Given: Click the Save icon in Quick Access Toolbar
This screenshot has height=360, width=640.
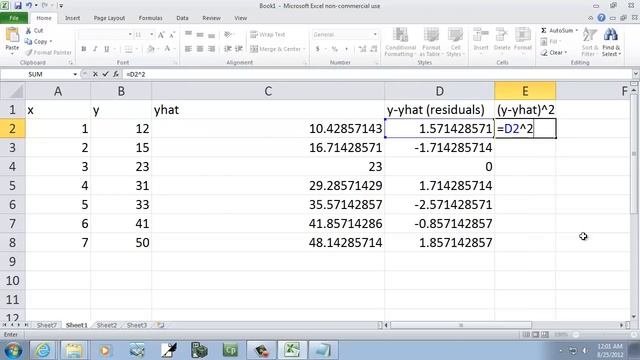Looking at the screenshot, I should [18, 6].
